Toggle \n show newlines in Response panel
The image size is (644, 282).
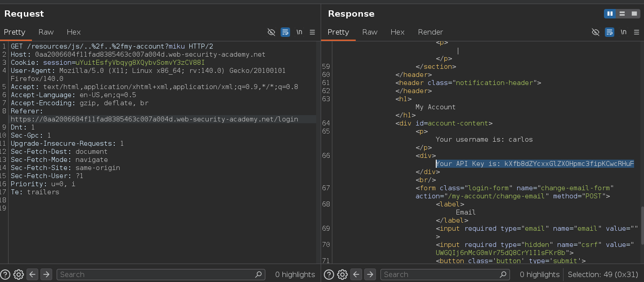(x=623, y=32)
